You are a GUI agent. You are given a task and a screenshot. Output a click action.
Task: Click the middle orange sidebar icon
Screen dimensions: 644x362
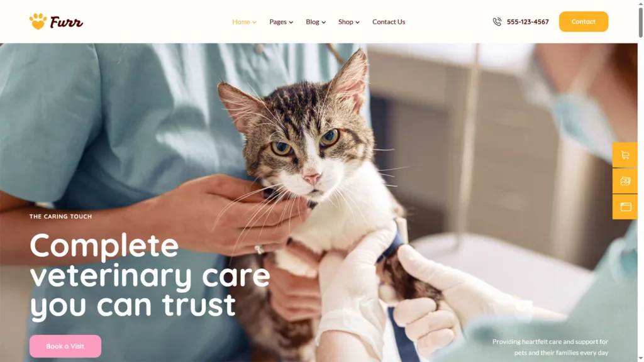point(625,181)
